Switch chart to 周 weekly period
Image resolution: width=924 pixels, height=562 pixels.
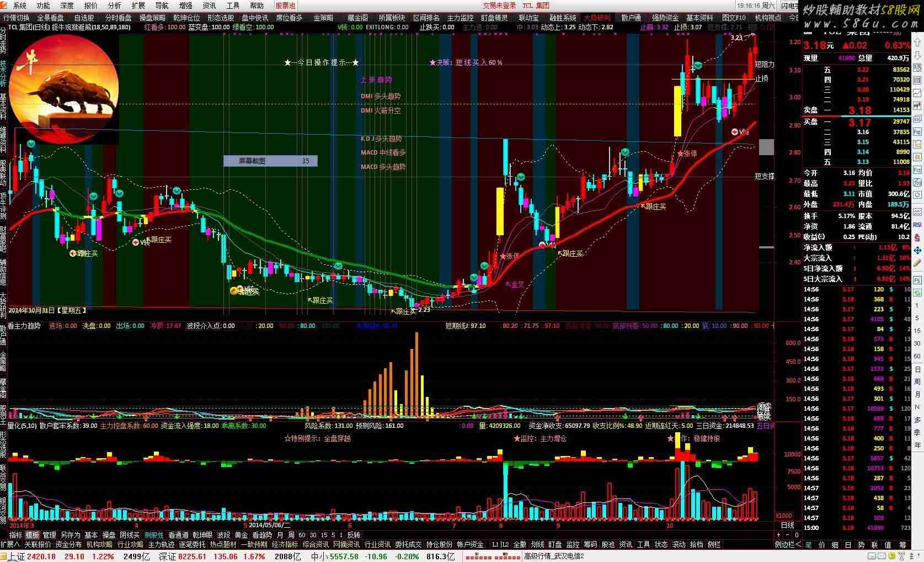(291, 535)
